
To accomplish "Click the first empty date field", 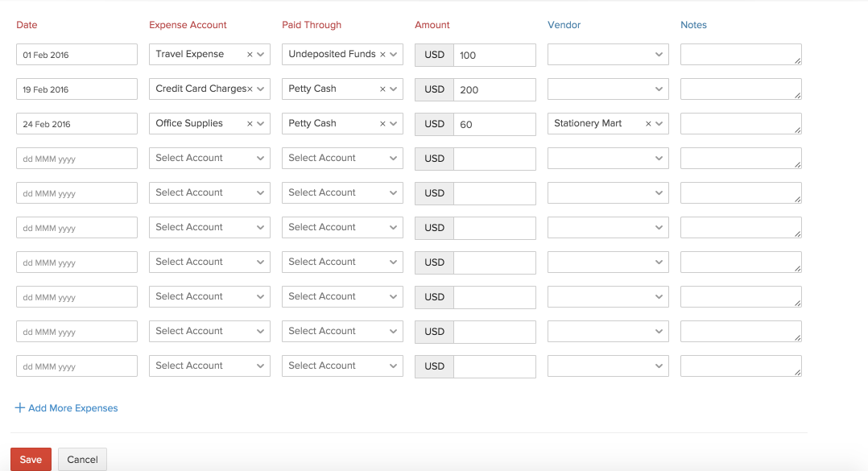I will pos(76,159).
